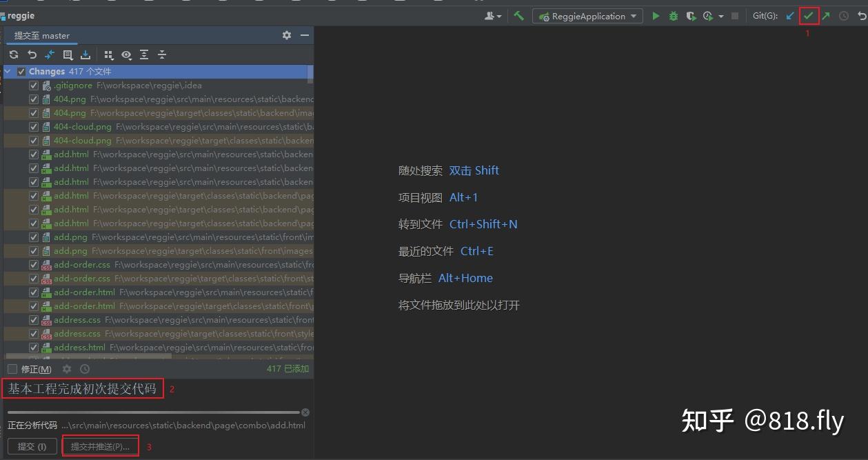This screenshot has height=460, width=868.
Task: Uncheck address.css under src checkbox
Action: coord(34,320)
